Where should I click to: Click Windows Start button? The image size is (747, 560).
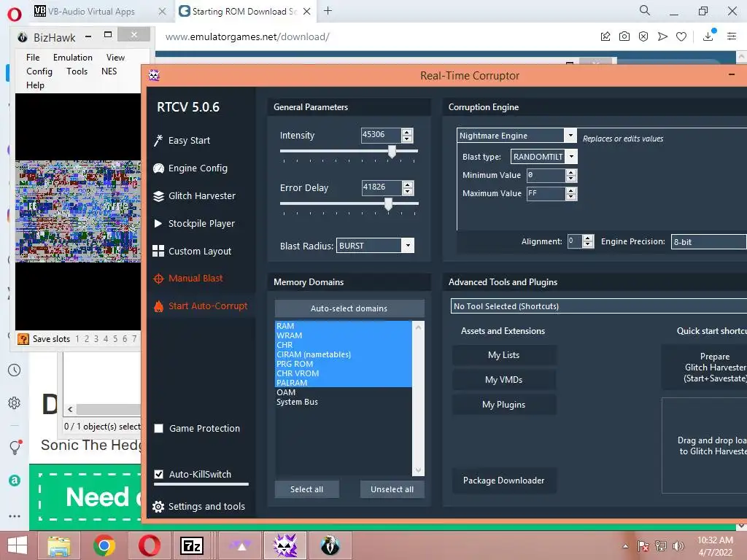(18, 545)
